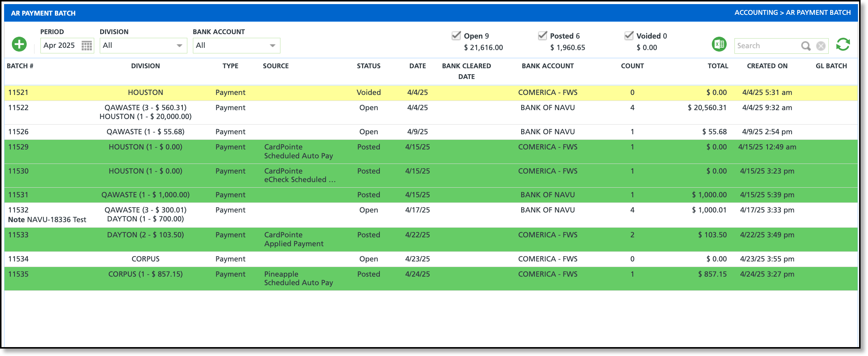
Task: Export the batch list to Excel
Action: coord(719,44)
